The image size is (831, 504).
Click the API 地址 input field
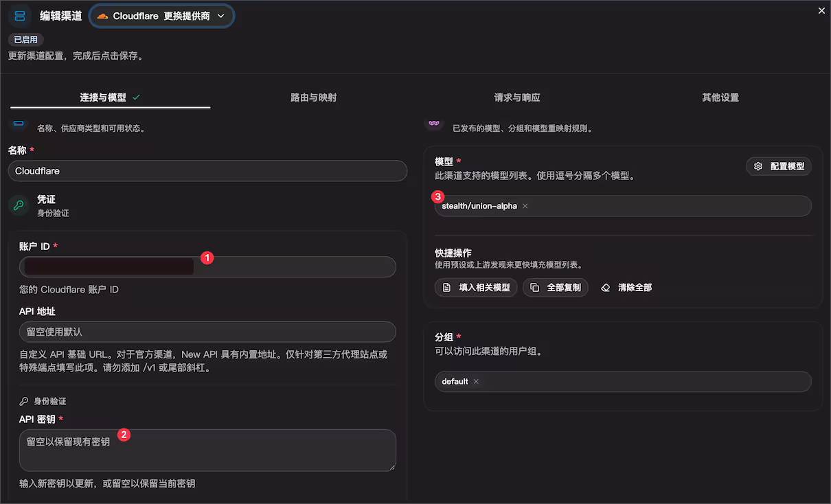coord(207,332)
